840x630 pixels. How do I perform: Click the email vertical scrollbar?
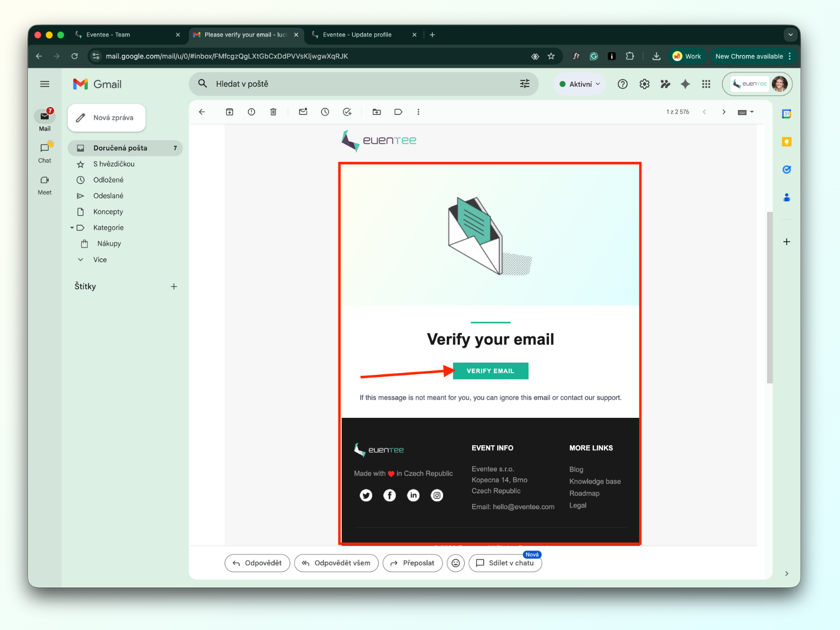tap(770, 297)
